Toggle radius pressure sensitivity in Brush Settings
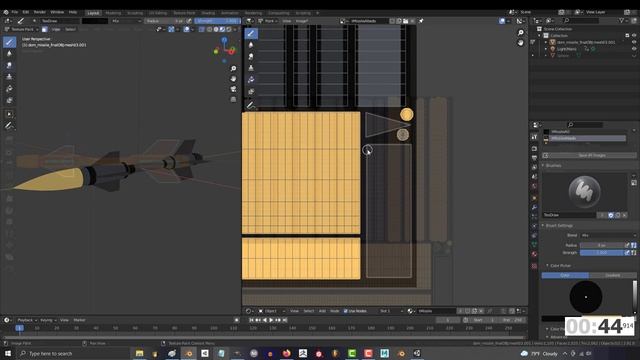 [627, 245]
